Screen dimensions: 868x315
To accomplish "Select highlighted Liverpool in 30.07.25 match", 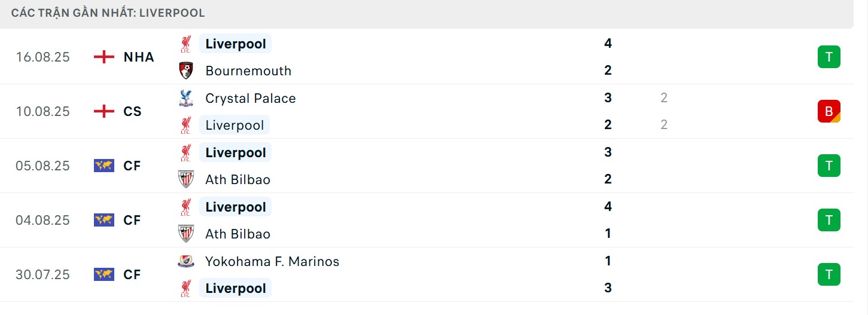I will click(x=235, y=288).
